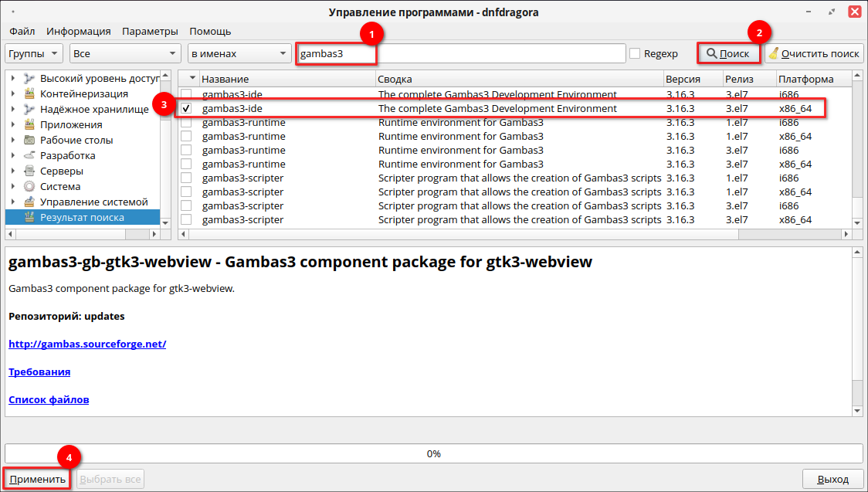Image resolution: width=868 pixels, height=492 pixels.
Task: Click the Результат поиска icon
Action: click(x=30, y=218)
